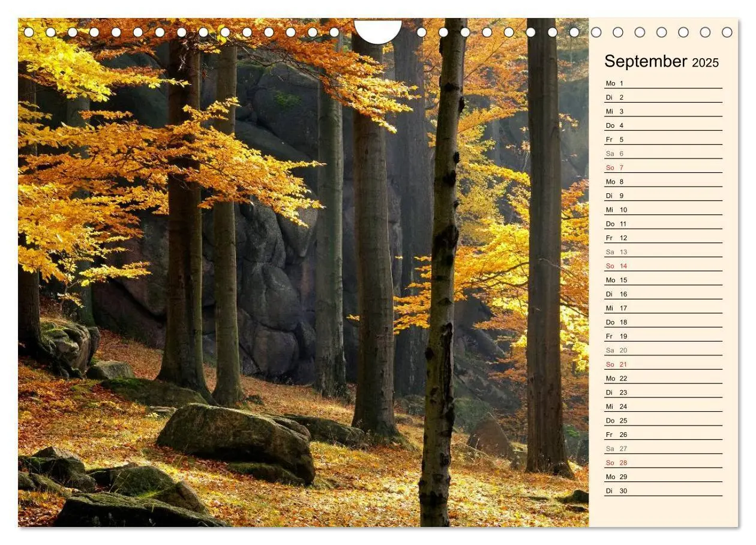756x545 pixels.
Task: Select the row Do 4
Action: (x=663, y=125)
